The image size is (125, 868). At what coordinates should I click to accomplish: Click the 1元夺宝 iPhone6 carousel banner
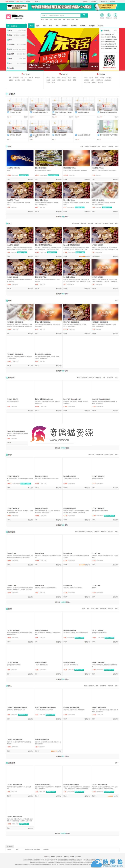coord(63,49)
